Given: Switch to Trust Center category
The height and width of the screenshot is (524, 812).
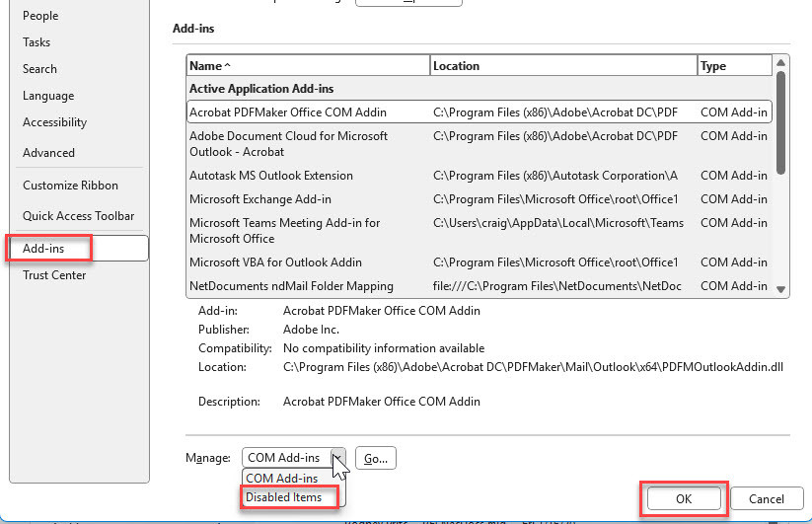Looking at the screenshot, I should pos(54,275).
